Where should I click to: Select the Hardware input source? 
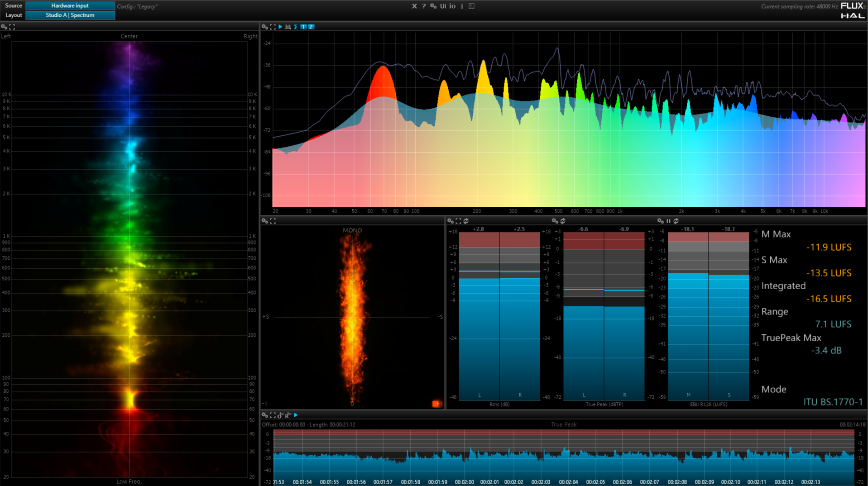[x=70, y=5]
